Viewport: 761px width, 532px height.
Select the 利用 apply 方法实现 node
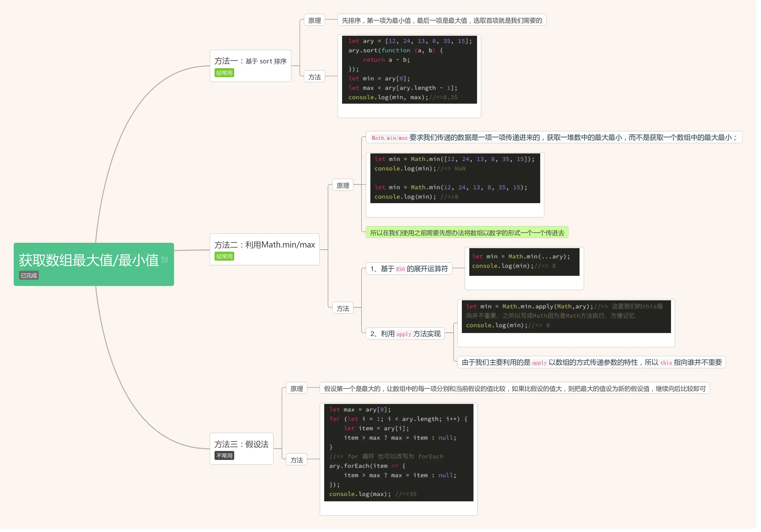405,334
